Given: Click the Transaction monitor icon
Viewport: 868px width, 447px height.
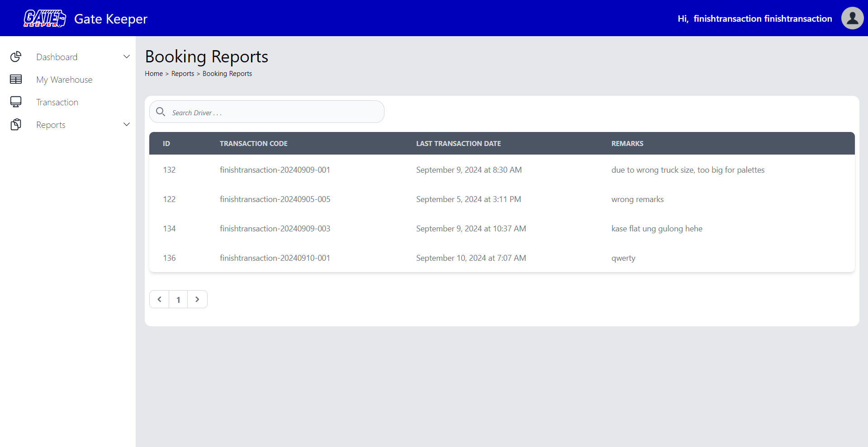Looking at the screenshot, I should (16, 102).
